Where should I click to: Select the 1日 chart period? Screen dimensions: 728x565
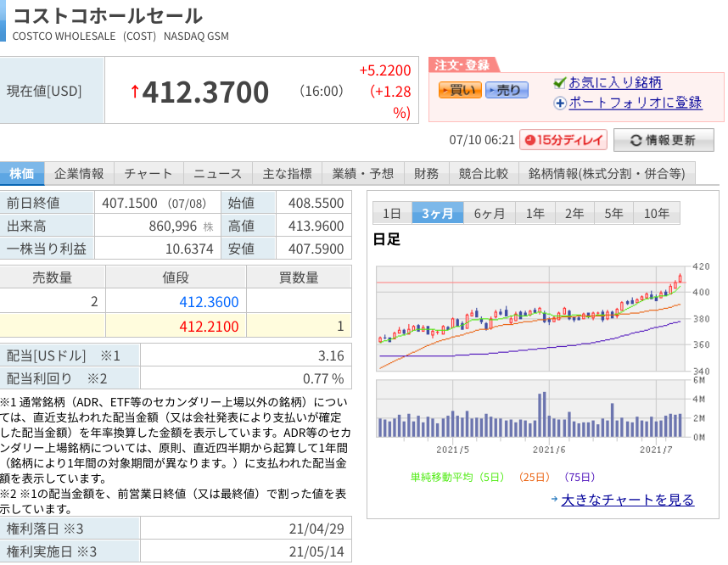pyautogui.click(x=392, y=213)
